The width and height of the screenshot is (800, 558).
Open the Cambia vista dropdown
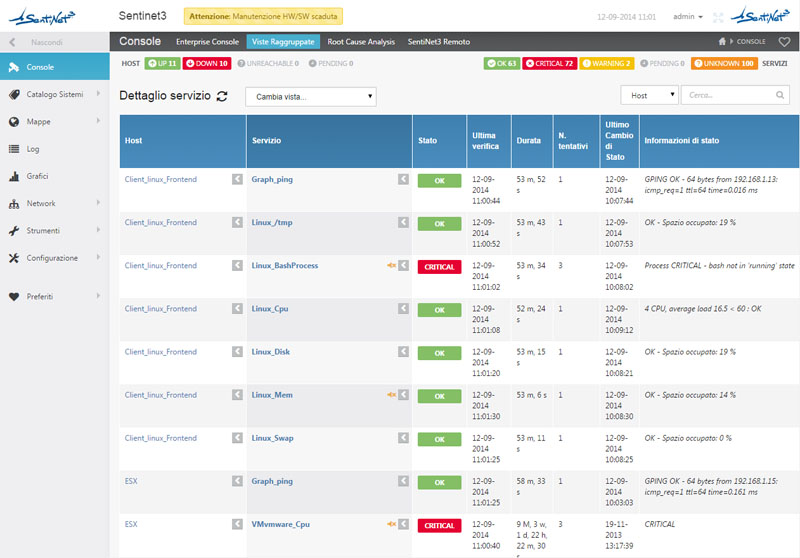(311, 97)
